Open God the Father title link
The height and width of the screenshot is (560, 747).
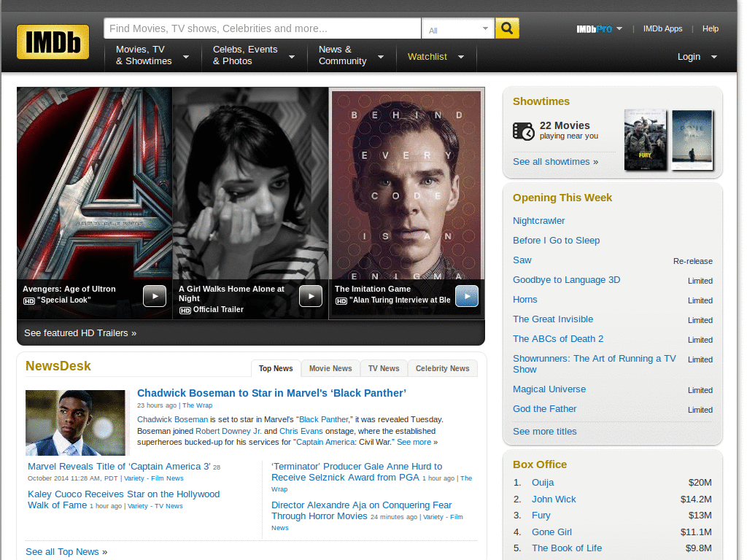[x=544, y=409]
